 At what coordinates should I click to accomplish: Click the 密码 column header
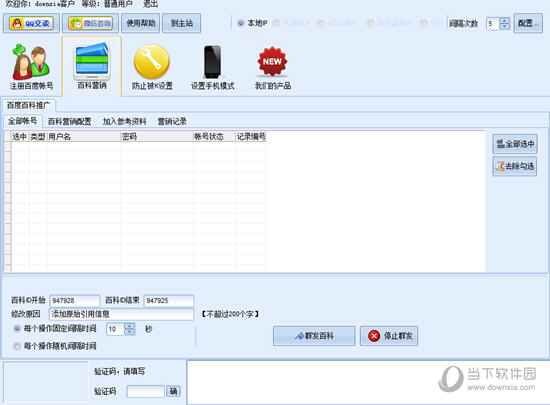(x=156, y=136)
